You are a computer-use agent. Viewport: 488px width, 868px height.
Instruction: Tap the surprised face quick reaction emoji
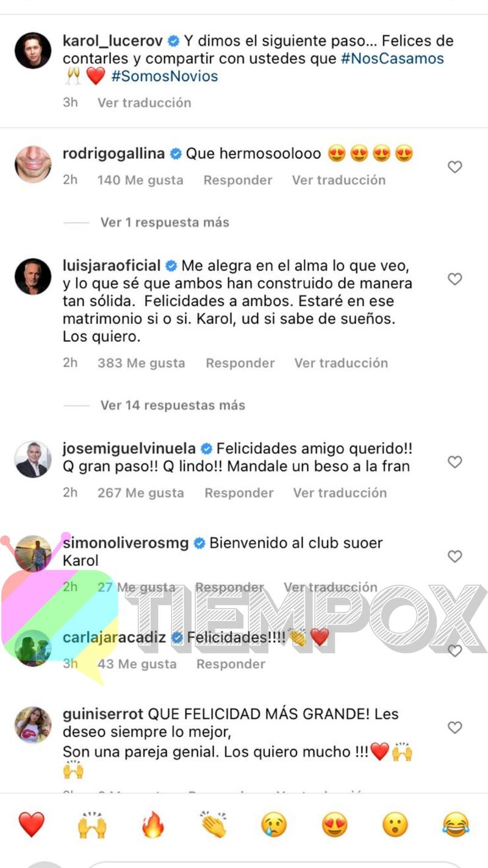pos(395,825)
